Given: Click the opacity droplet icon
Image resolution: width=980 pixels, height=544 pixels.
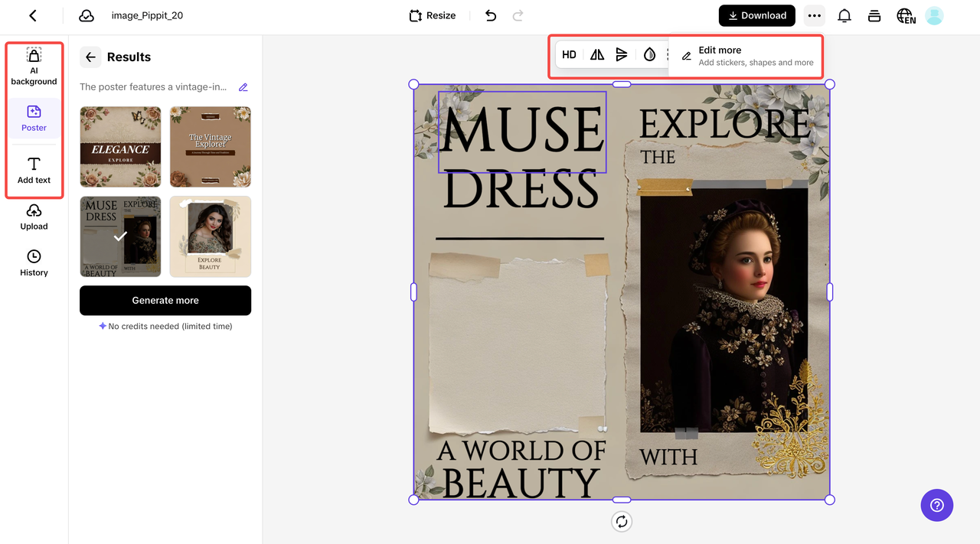Looking at the screenshot, I should coord(649,55).
